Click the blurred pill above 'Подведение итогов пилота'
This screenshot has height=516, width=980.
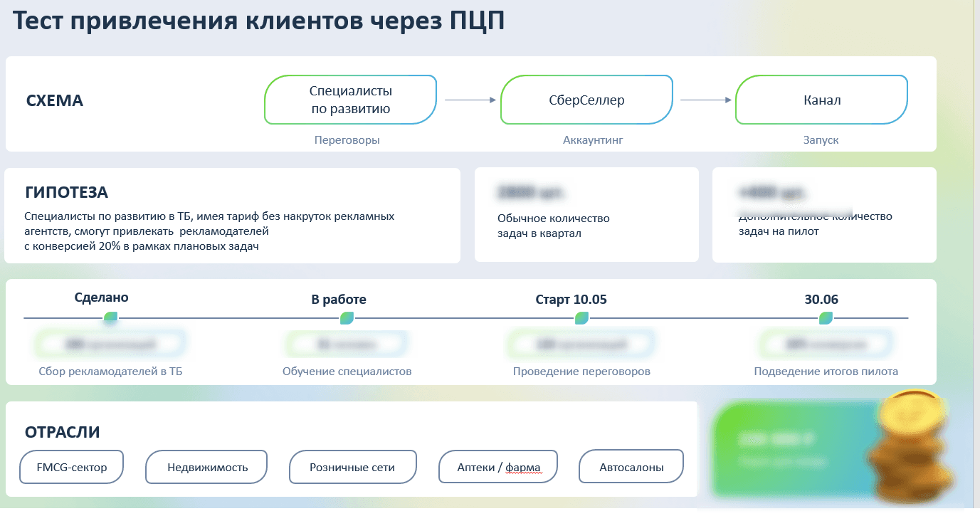coord(826,344)
